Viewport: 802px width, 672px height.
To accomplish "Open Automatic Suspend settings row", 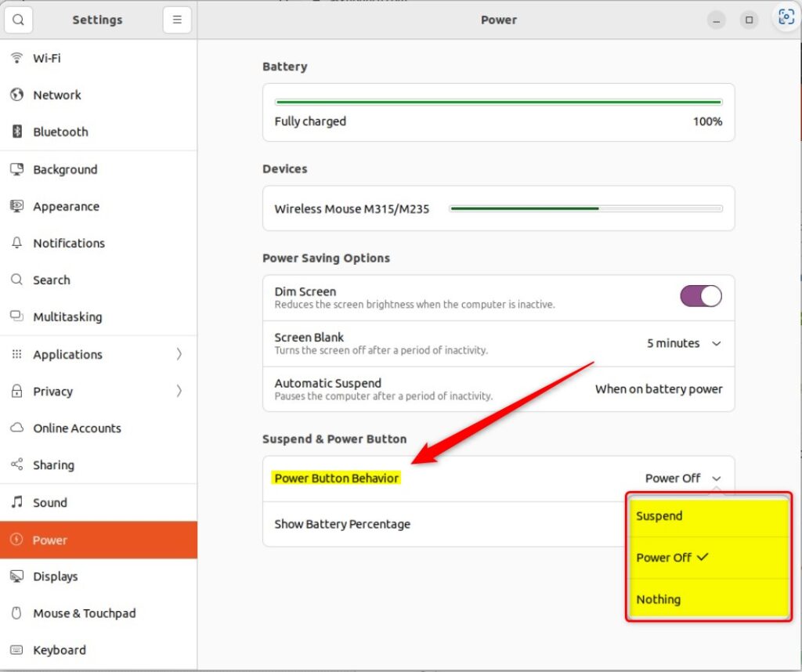I will coord(498,389).
